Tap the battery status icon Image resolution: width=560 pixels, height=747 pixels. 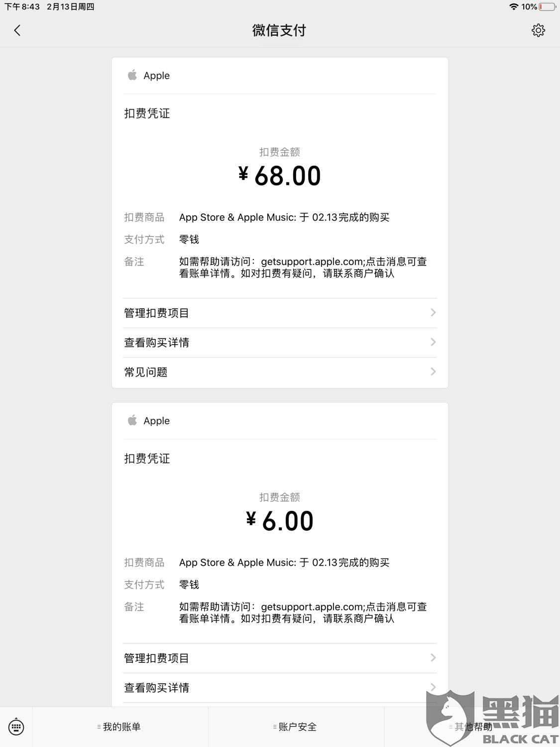click(547, 7)
